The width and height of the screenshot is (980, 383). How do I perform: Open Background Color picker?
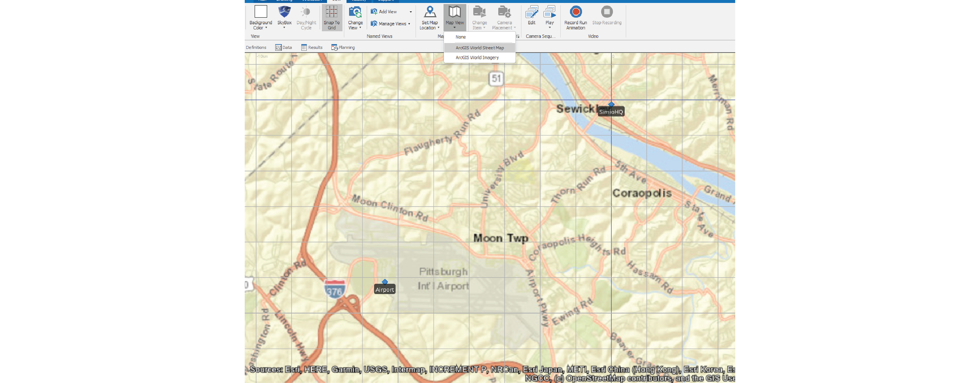[x=261, y=17]
